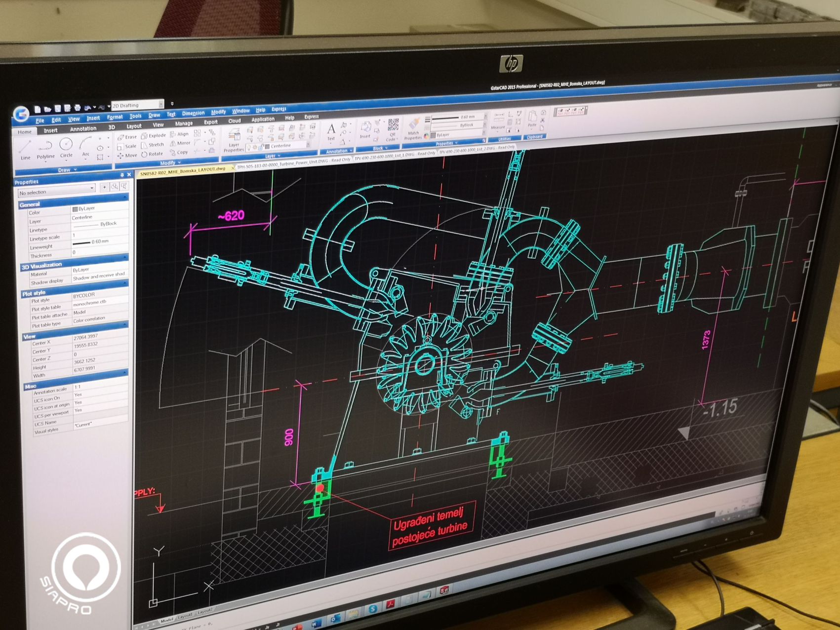Image resolution: width=840 pixels, height=630 pixels.
Task: Open the Dimension menu
Action: point(193,113)
